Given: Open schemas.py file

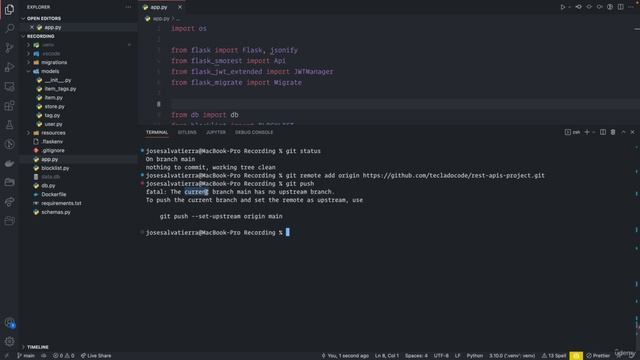Looking at the screenshot, I should [x=56, y=212].
